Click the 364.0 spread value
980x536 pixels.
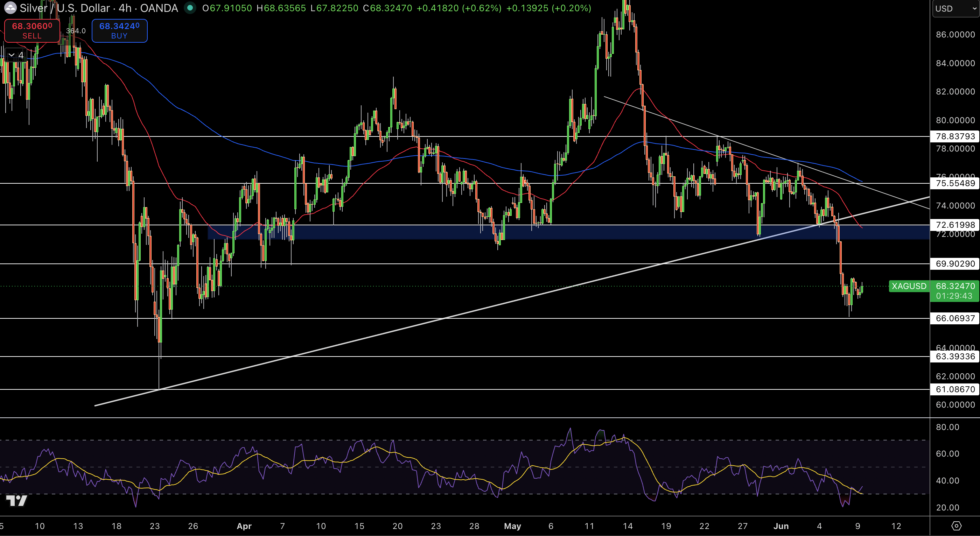pos(76,31)
